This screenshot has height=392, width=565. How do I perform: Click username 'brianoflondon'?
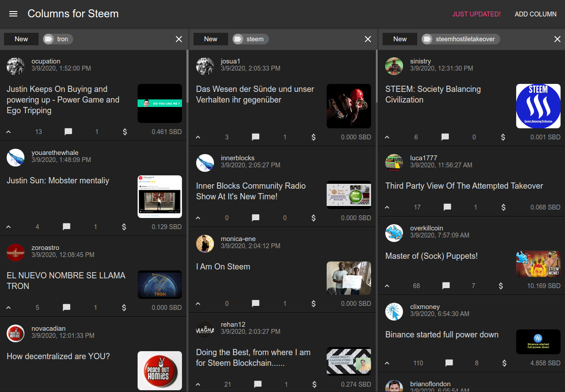point(430,384)
